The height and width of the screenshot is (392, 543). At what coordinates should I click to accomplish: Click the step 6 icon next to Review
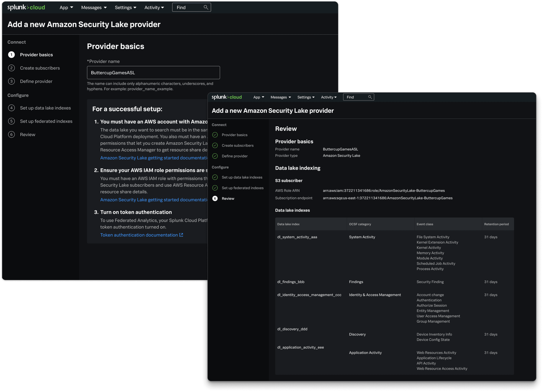[x=215, y=199]
